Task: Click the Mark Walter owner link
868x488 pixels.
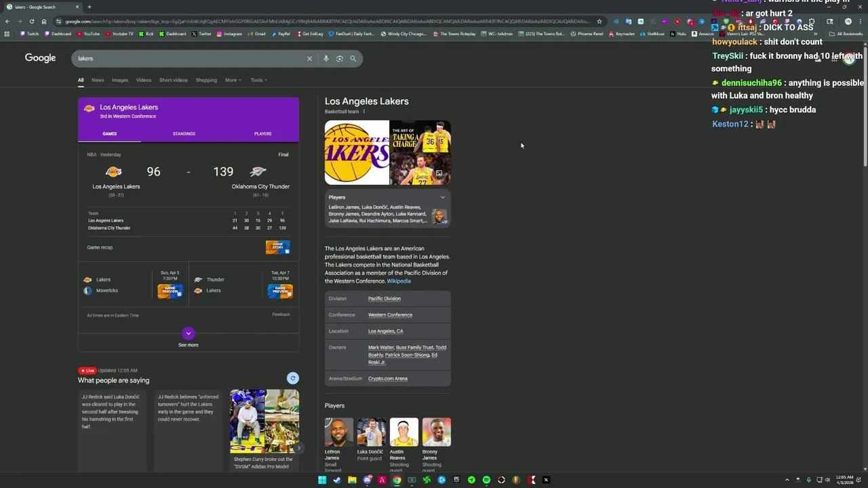Action: coord(380,348)
